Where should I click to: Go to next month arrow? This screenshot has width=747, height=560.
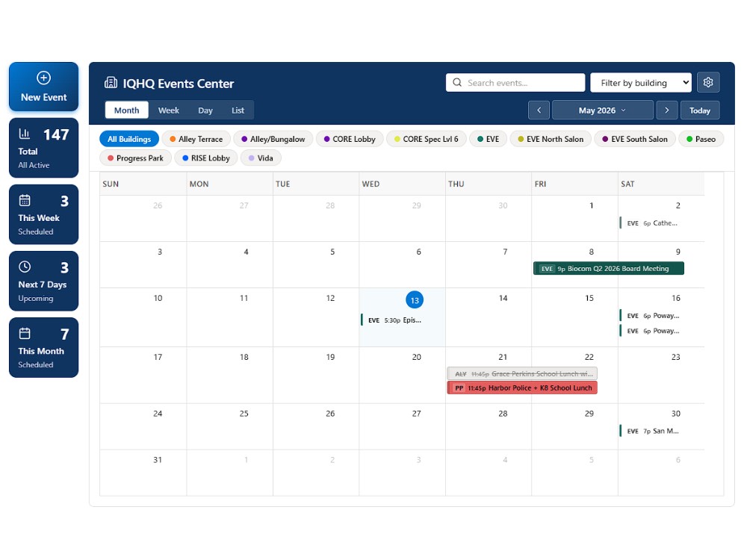[666, 110]
